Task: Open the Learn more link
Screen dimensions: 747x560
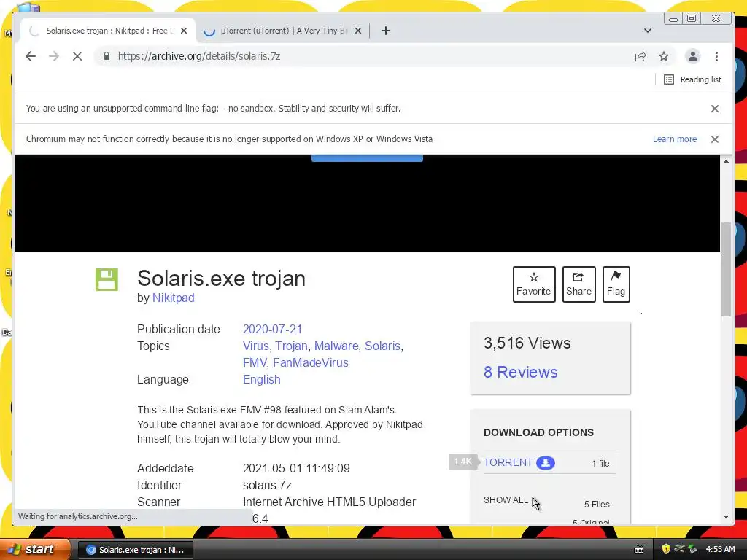Action: (x=675, y=139)
